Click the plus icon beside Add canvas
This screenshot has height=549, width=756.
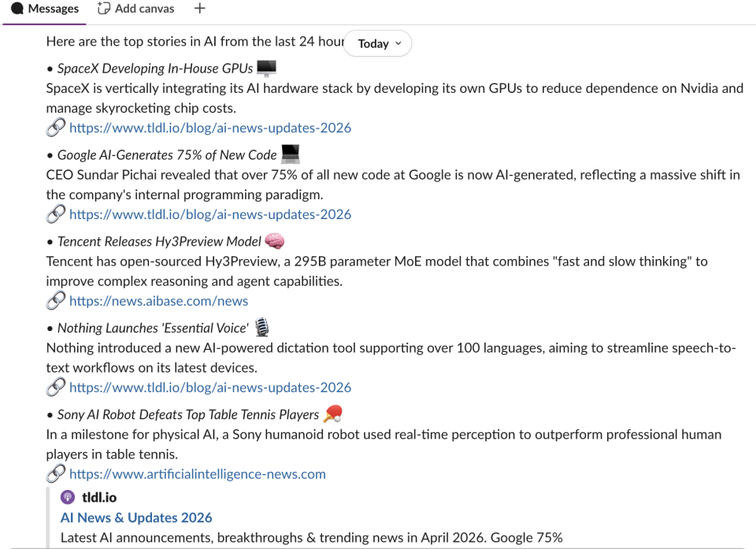point(200,9)
